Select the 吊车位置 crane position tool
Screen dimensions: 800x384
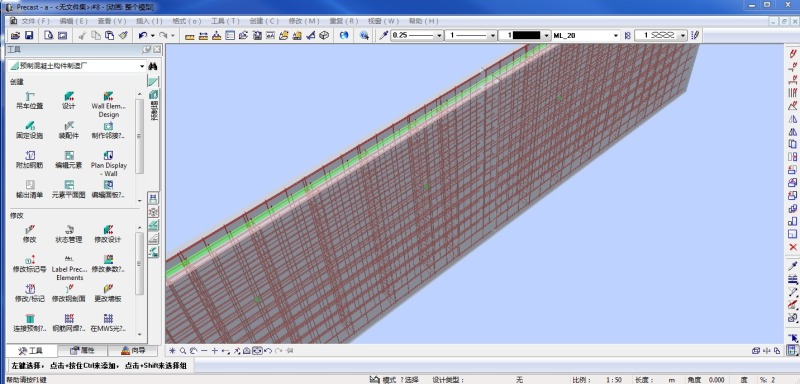[x=30, y=100]
